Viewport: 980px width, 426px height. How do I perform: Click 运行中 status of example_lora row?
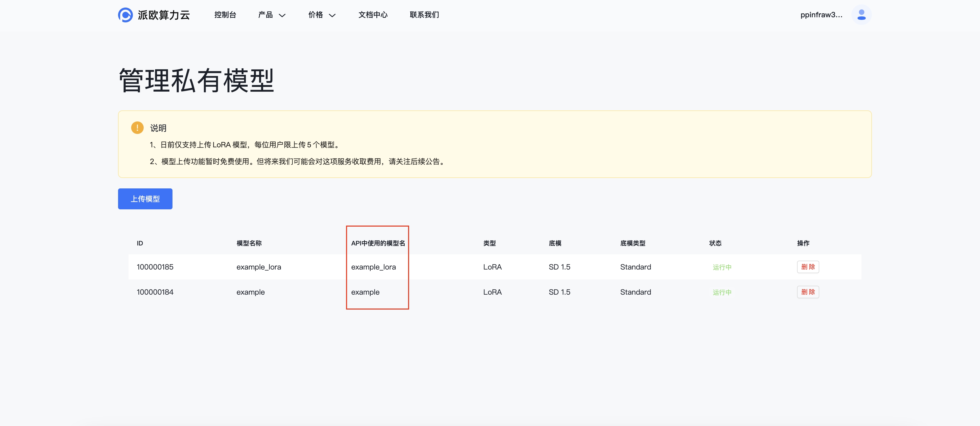click(x=722, y=267)
